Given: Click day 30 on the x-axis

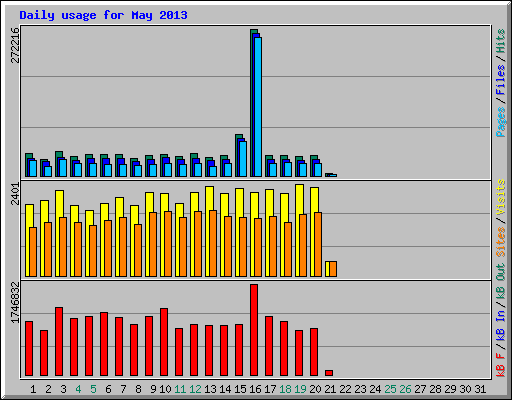Looking at the screenshot, I should [465, 389].
